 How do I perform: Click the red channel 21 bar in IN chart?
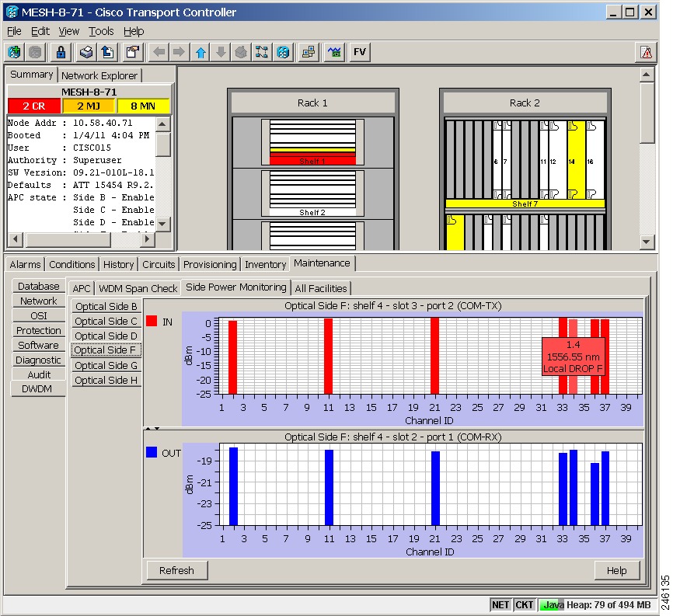coord(434,356)
